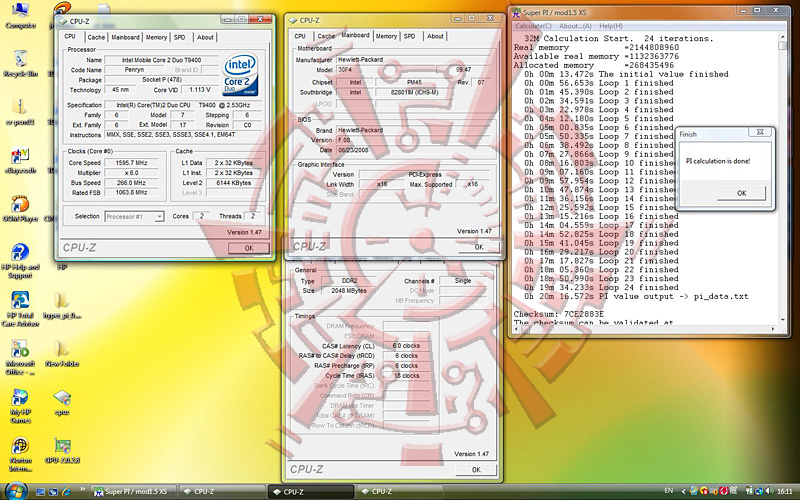Click the Checksum: 7CE2883E line
This screenshot has width=800, height=500.
click(559, 314)
